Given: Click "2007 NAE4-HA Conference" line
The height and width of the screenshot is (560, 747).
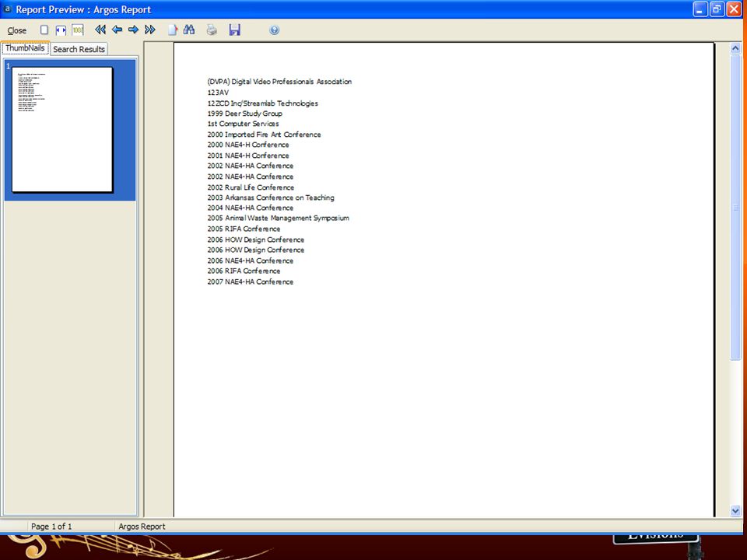Looking at the screenshot, I should (250, 282).
